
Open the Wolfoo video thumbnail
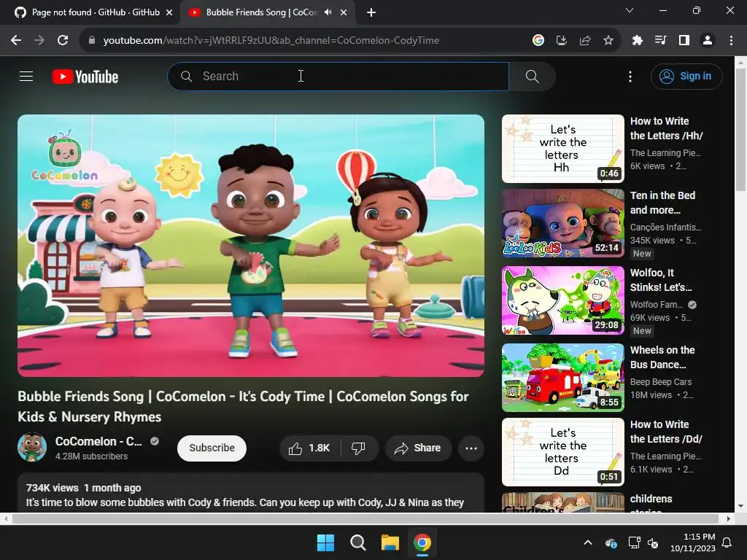tap(562, 300)
